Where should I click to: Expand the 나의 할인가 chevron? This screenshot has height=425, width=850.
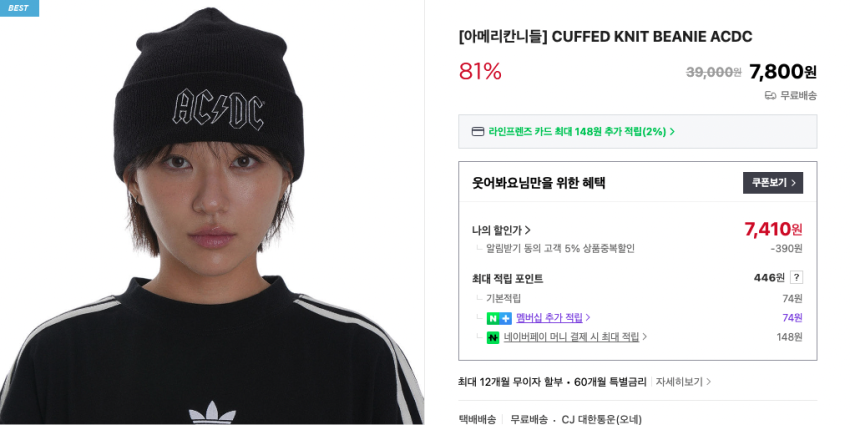click(528, 230)
